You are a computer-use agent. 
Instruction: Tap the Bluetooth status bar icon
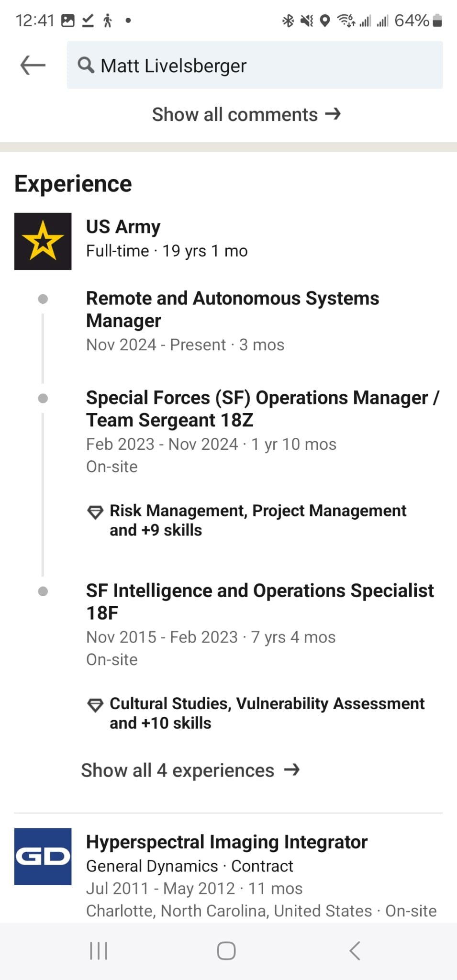288,21
